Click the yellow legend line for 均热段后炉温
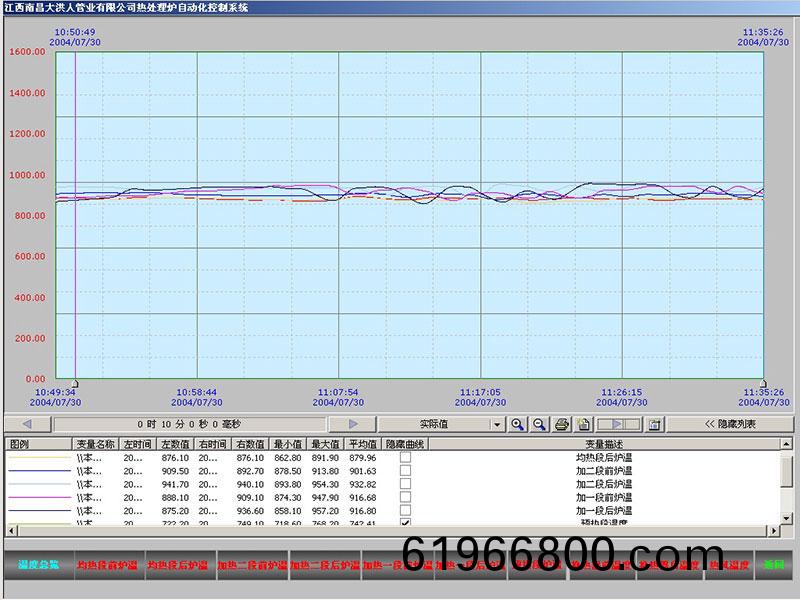 (x=39, y=458)
